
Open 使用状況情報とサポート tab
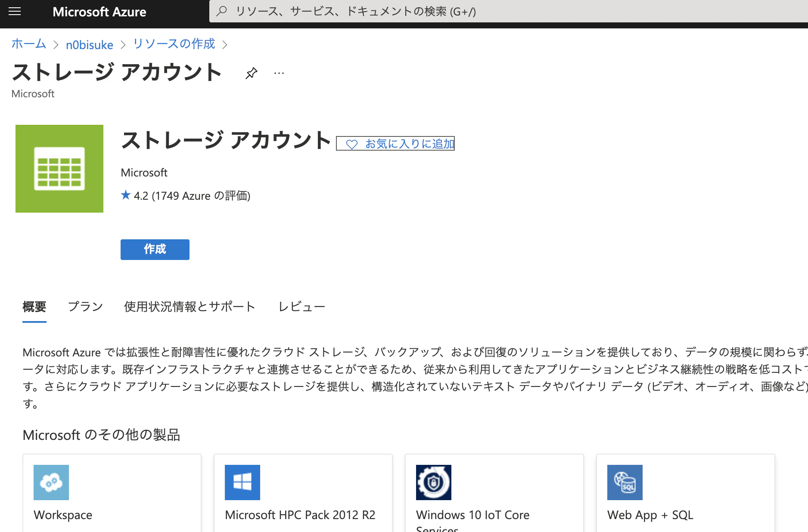(x=190, y=307)
